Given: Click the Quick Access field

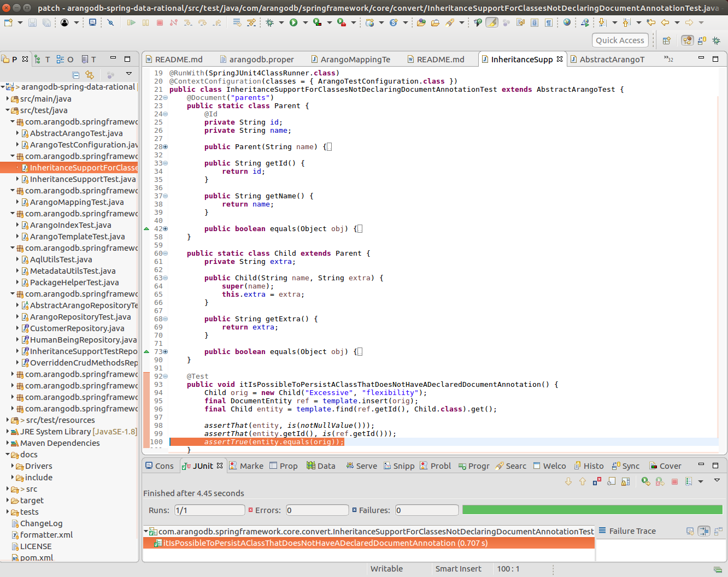Looking at the screenshot, I should [x=620, y=40].
